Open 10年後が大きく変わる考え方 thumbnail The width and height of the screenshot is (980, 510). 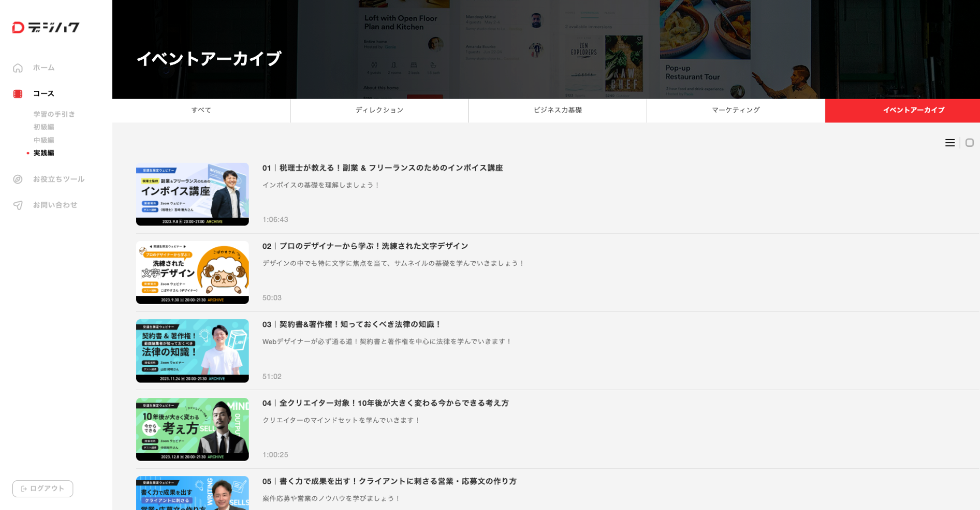pos(192,429)
